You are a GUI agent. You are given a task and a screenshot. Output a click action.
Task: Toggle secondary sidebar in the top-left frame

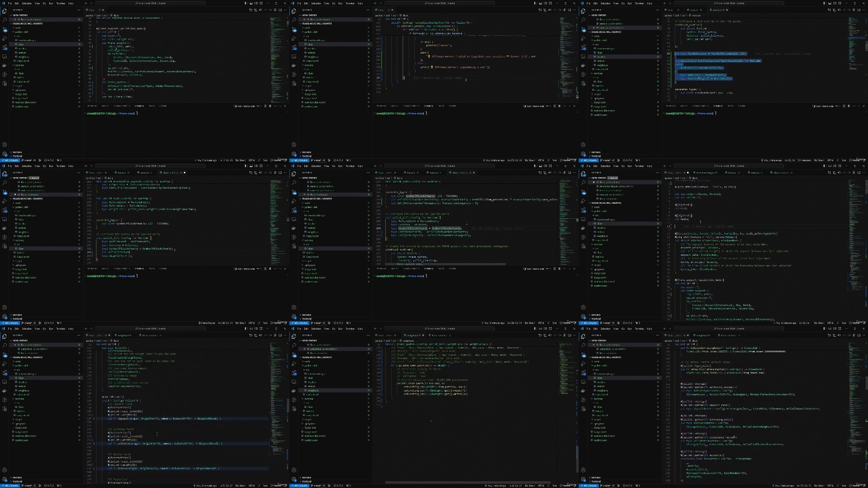point(256,3)
